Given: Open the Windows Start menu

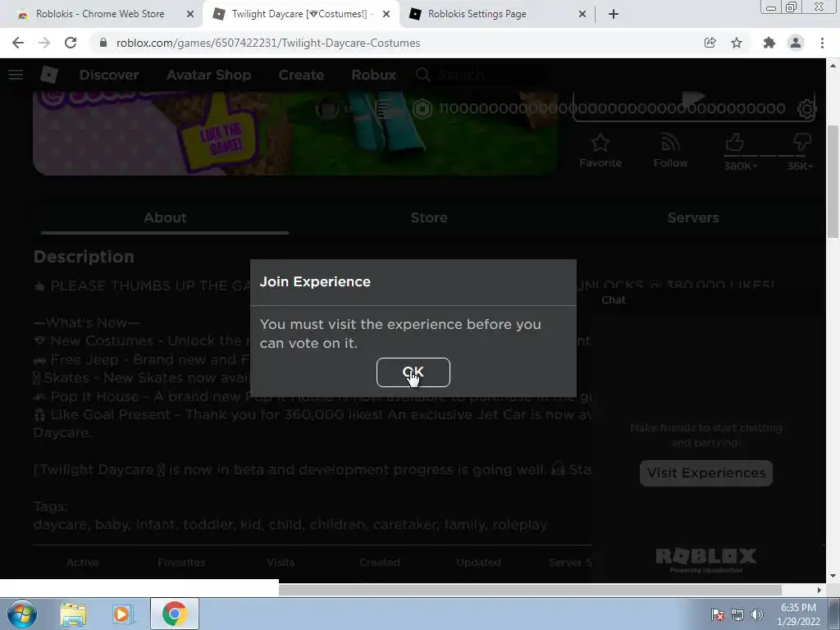Looking at the screenshot, I should [21, 614].
